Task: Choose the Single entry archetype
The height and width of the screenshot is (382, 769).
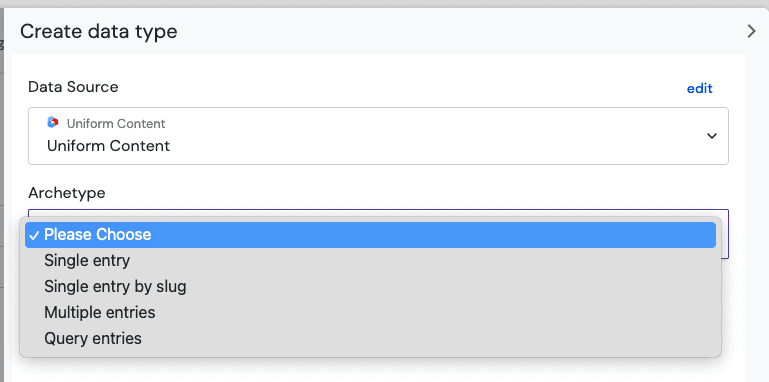Action: (x=370, y=260)
